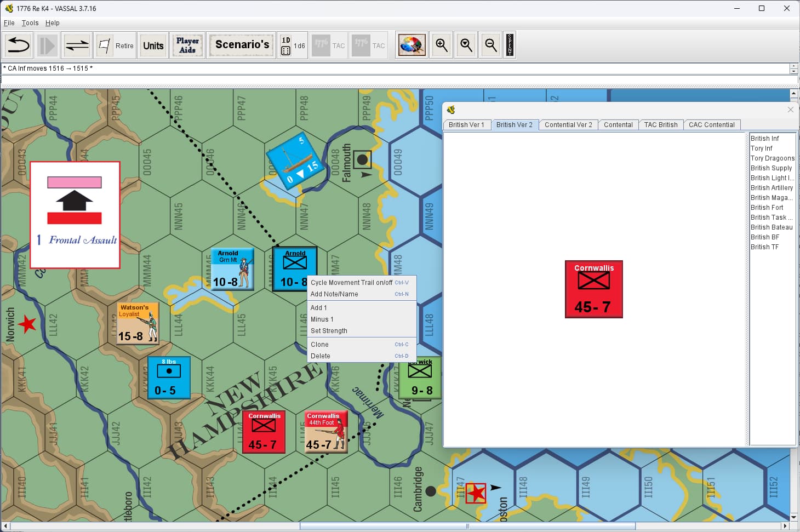Image resolution: width=800 pixels, height=532 pixels.
Task: Click the chat log stepper arrows
Action: point(794,68)
